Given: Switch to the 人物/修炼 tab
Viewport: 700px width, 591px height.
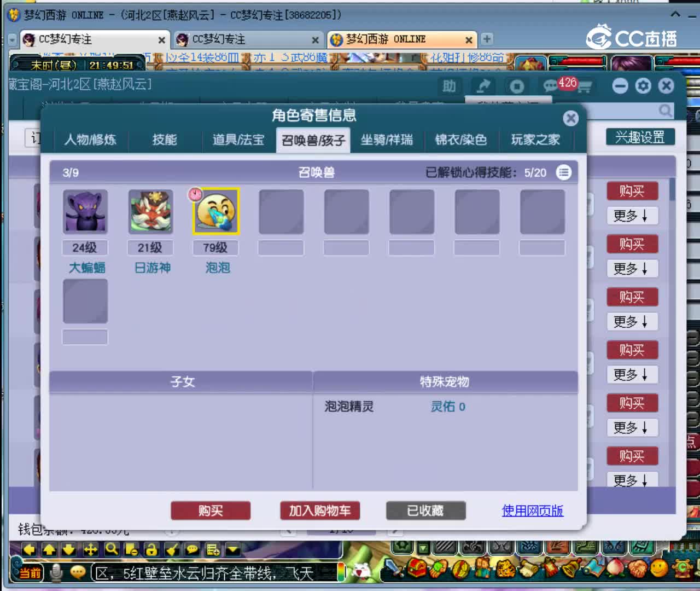Looking at the screenshot, I should click(90, 140).
